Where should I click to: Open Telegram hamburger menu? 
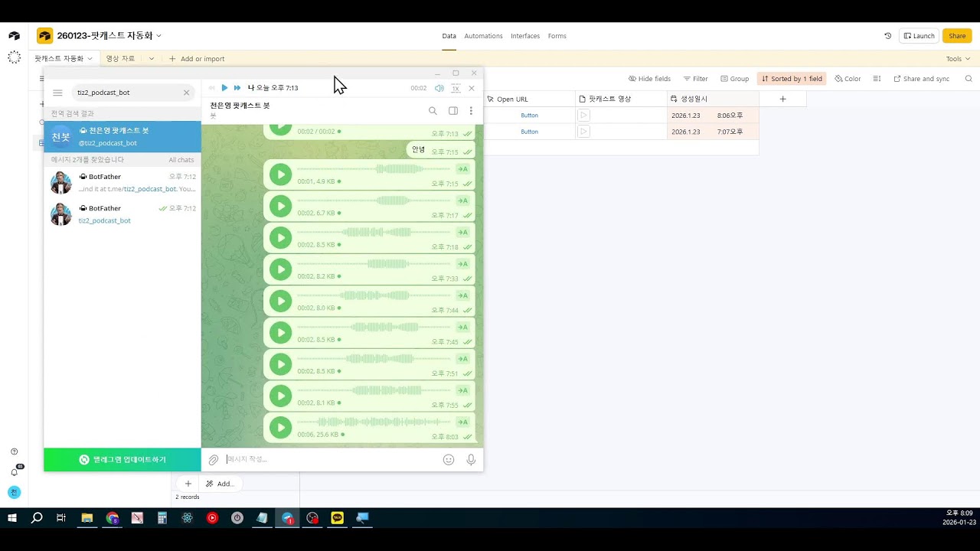pyautogui.click(x=57, y=93)
